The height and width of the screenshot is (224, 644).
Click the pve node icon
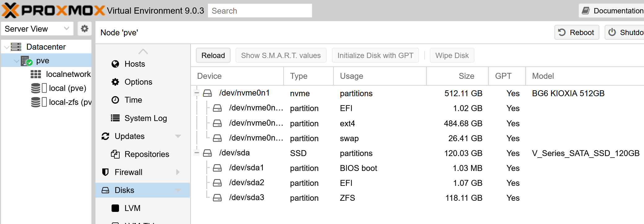27,61
